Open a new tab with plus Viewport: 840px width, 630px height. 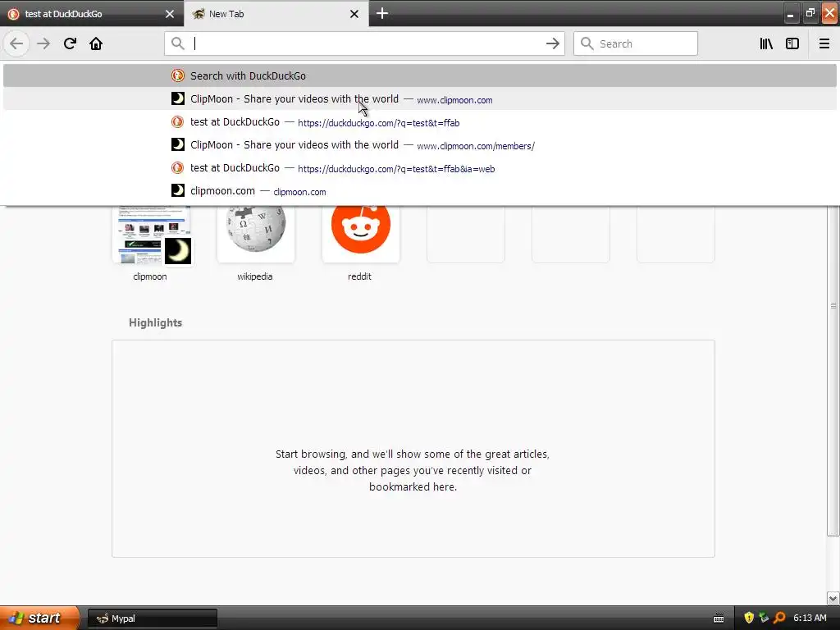(382, 13)
